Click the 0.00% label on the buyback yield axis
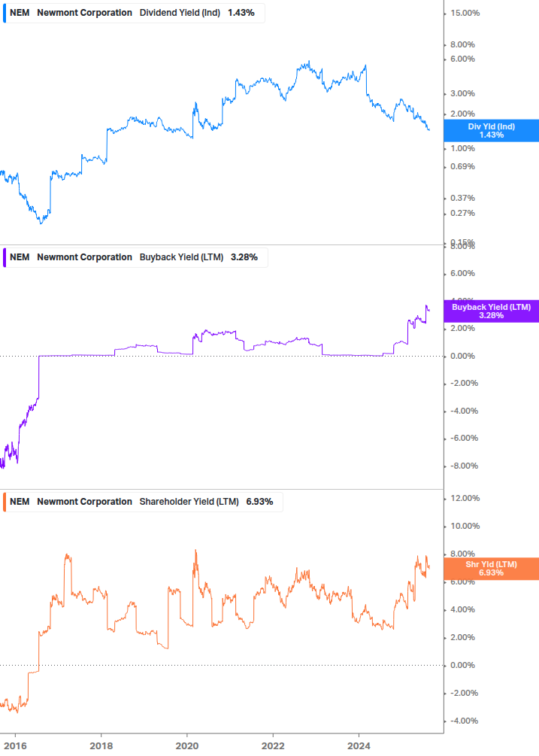The height and width of the screenshot is (756, 539). (462, 357)
